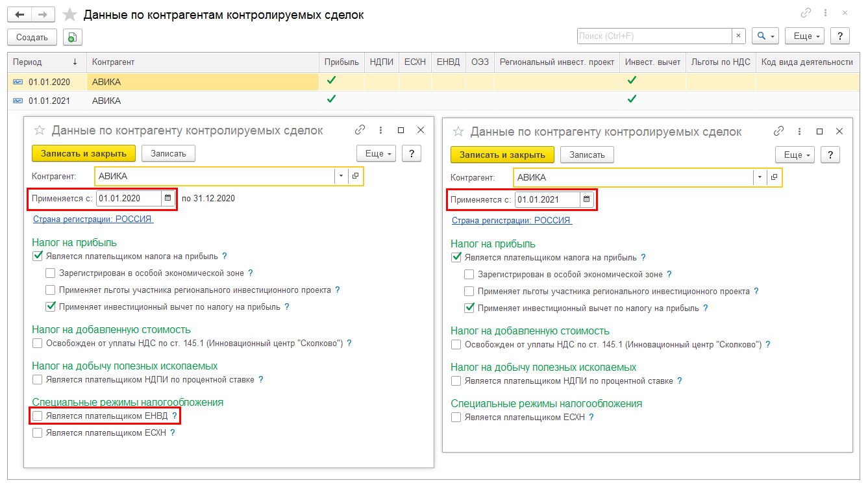Click the back navigation arrow
This screenshot has width=868, height=487.
coord(19,14)
